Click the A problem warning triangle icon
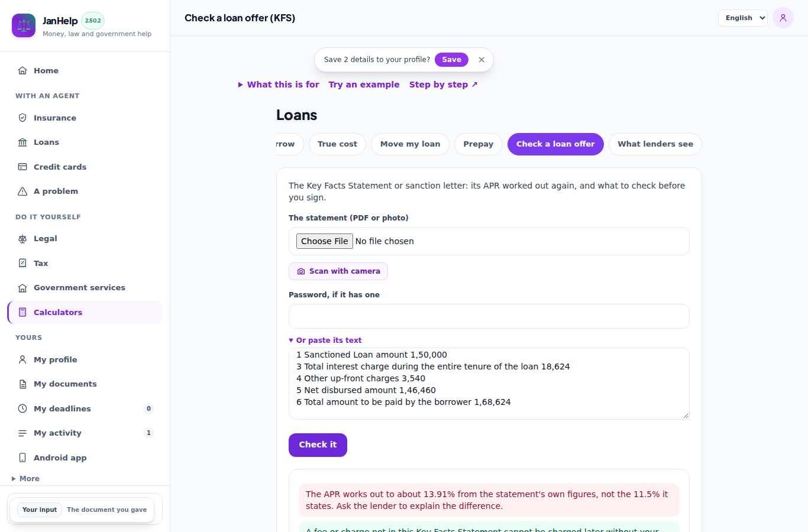This screenshot has height=532, width=808. (x=22, y=191)
